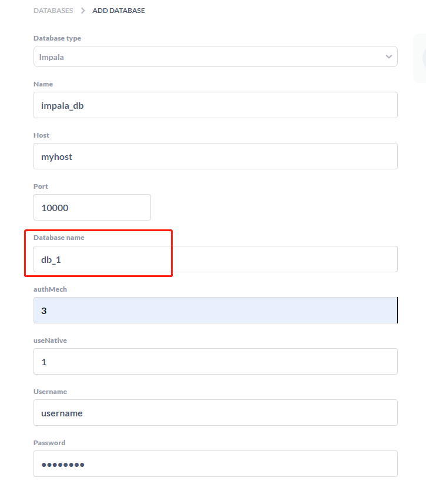426x504 pixels.
Task: Click the Password label above the masked input
Action: (49, 442)
